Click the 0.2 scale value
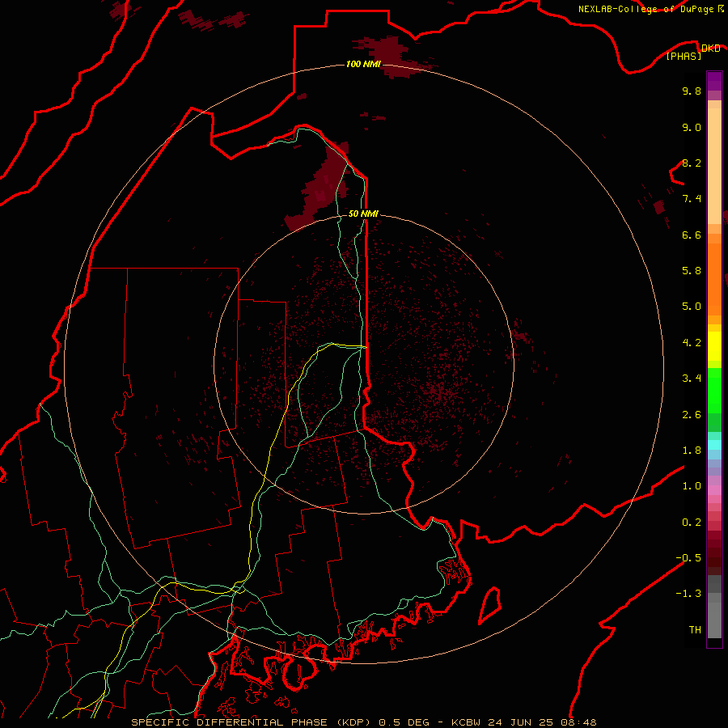 (x=692, y=523)
